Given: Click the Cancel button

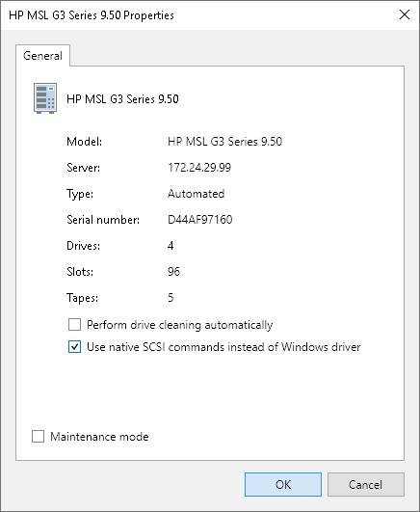Looking at the screenshot, I should point(365,485).
